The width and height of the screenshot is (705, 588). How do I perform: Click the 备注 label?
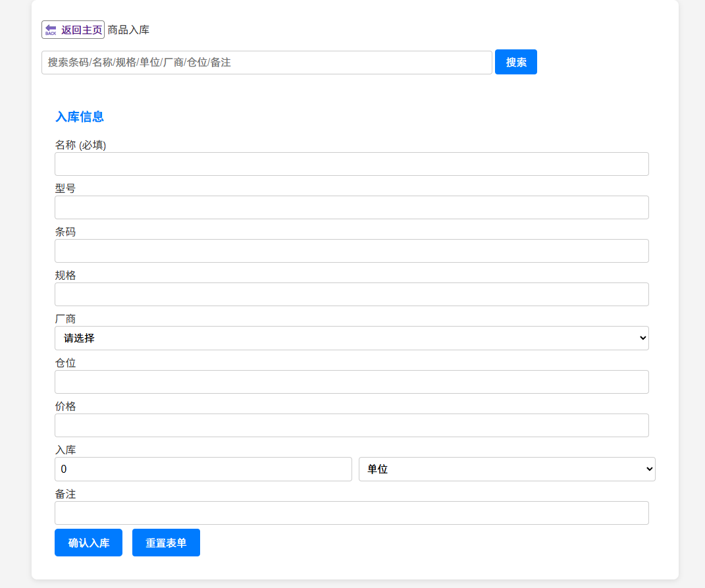65,494
